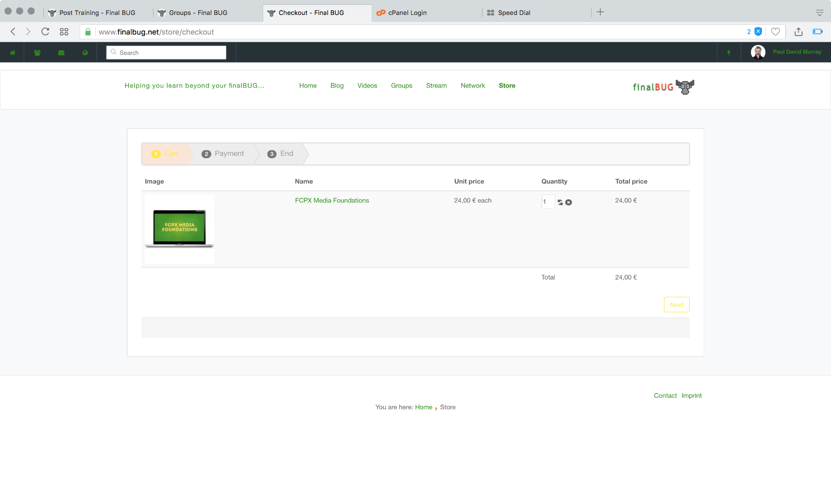The width and height of the screenshot is (831, 504).
Task: Switch to Groups - Final BUG tab
Action: tap(198, 13)
